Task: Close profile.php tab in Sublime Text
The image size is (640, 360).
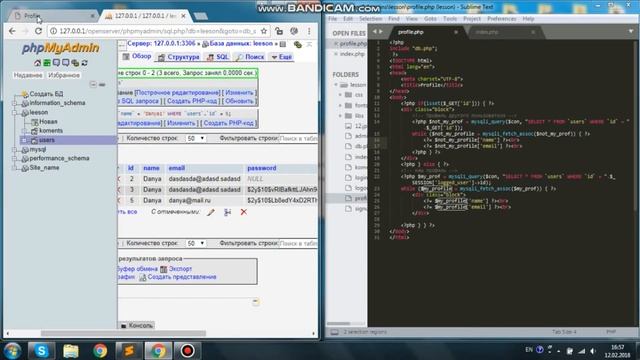Action: tap(456, 32)
